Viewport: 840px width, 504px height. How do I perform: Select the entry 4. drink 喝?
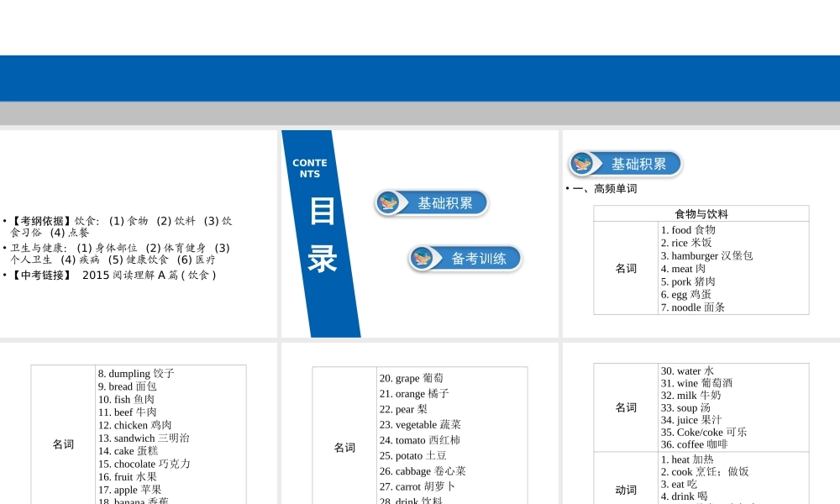tap(684, 496)
